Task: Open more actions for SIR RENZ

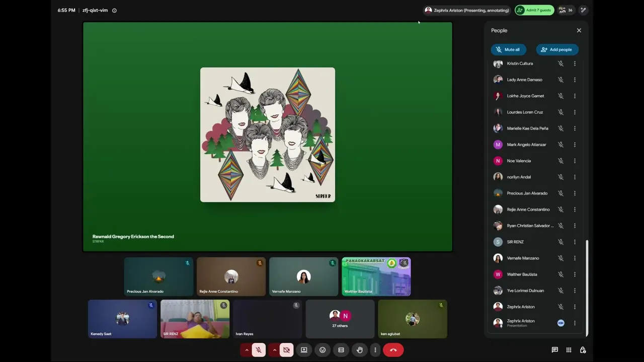Action: 575,242
